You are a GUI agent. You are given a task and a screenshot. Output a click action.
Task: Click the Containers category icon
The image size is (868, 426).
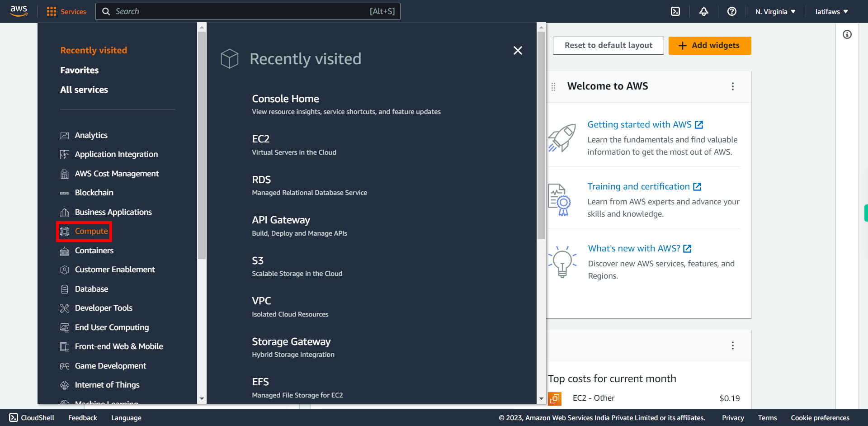click(65, 251)
